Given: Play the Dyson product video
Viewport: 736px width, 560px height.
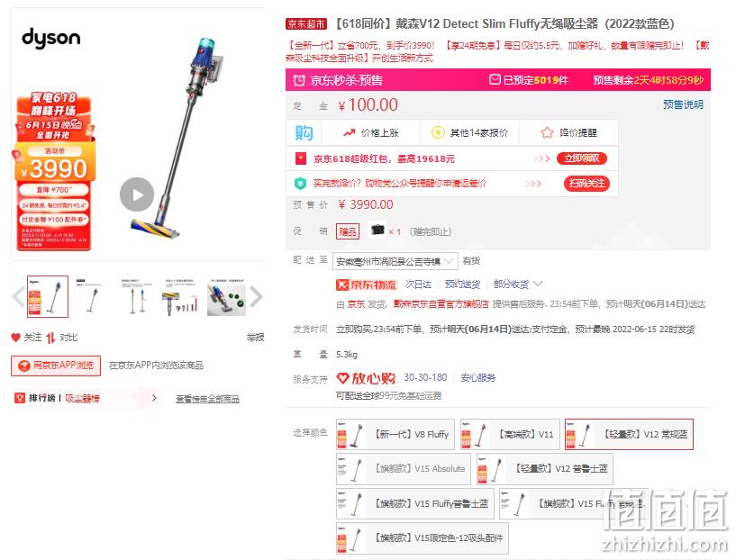Looking at the screenshot, I should pyautogui.click(x=137, y=194).
